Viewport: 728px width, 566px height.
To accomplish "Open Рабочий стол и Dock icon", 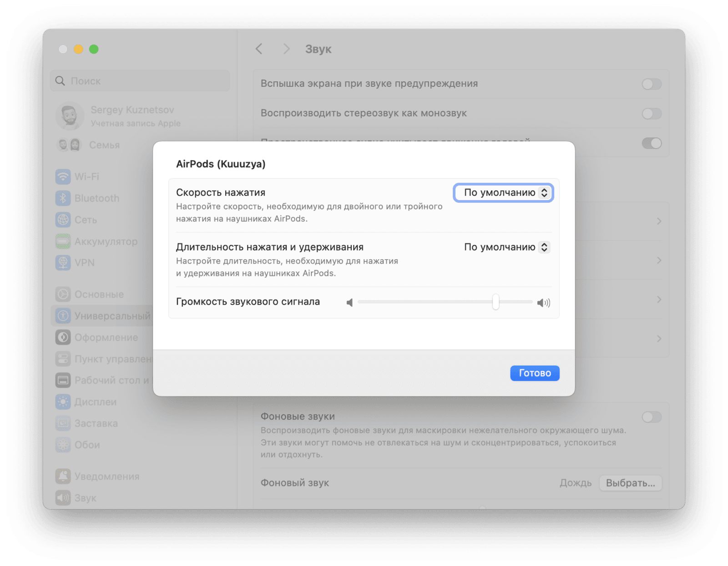I will click(x=63, y=380).
